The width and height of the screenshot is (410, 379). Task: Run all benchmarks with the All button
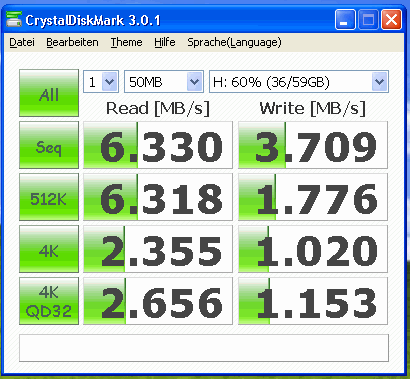coord(49,93)
